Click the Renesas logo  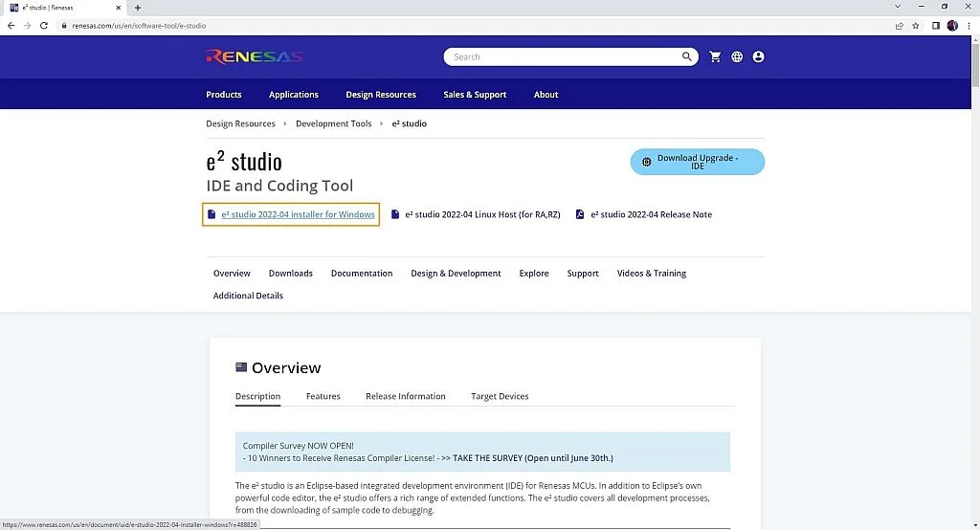255,56
